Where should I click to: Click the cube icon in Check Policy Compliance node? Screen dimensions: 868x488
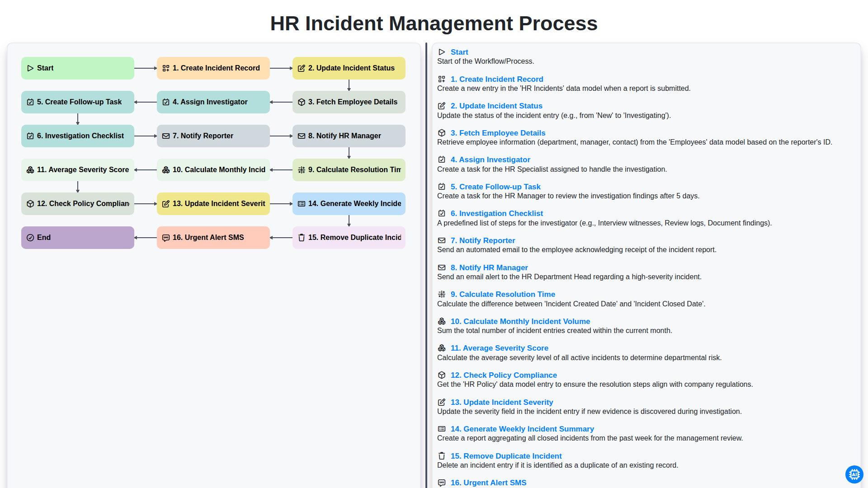pyautogui.click(x=30, y=204)
